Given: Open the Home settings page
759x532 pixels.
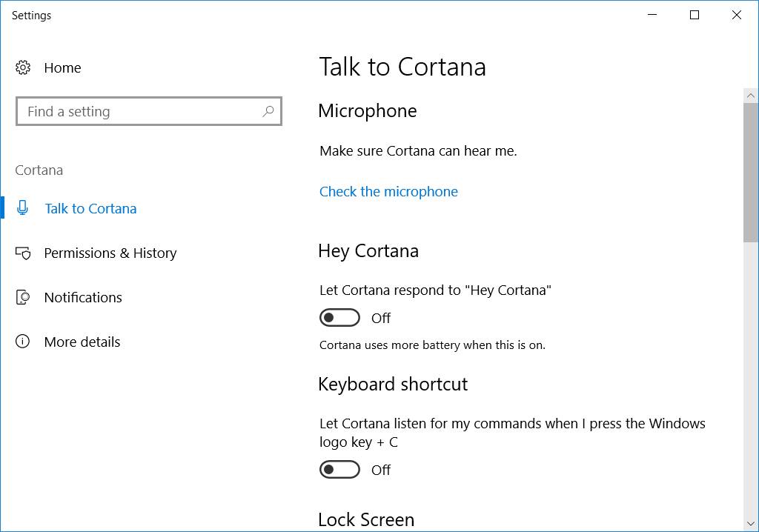Looking at the screenshot, I should (x=62, y=67).
